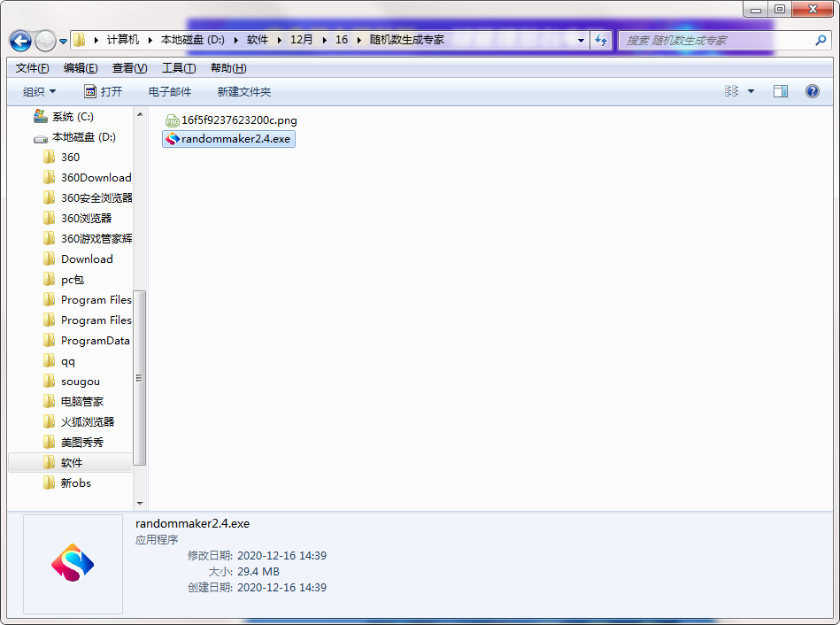The height and width of the screenshot is (625, 840).
Task: Open the Download folder in the tree
Action: 87,259
